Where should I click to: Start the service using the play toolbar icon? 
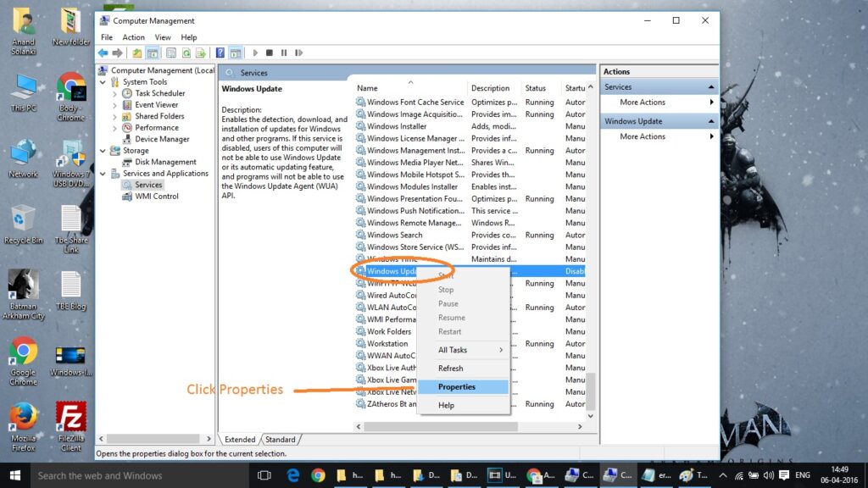[x=255, y=53]
